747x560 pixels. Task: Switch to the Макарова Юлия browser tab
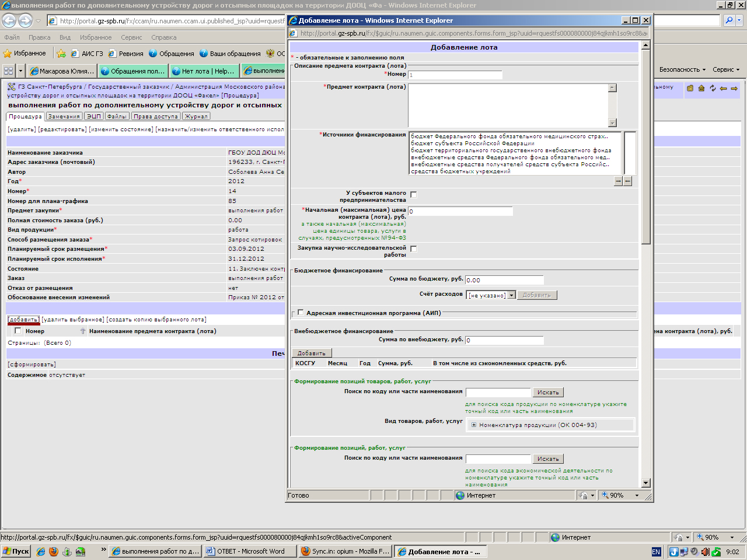[x=62, y=71]
